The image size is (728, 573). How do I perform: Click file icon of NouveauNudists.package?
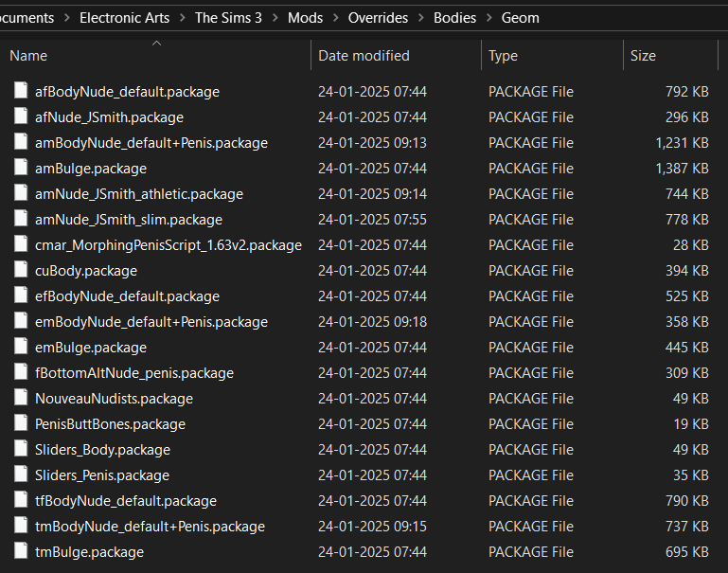(x=21, y=397)
